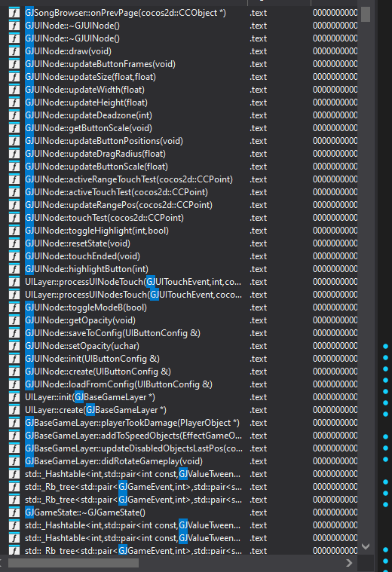
Task: Click function icon beside GJUINode::updateButtonScale(float)
Action: click(x=14, y=167)
